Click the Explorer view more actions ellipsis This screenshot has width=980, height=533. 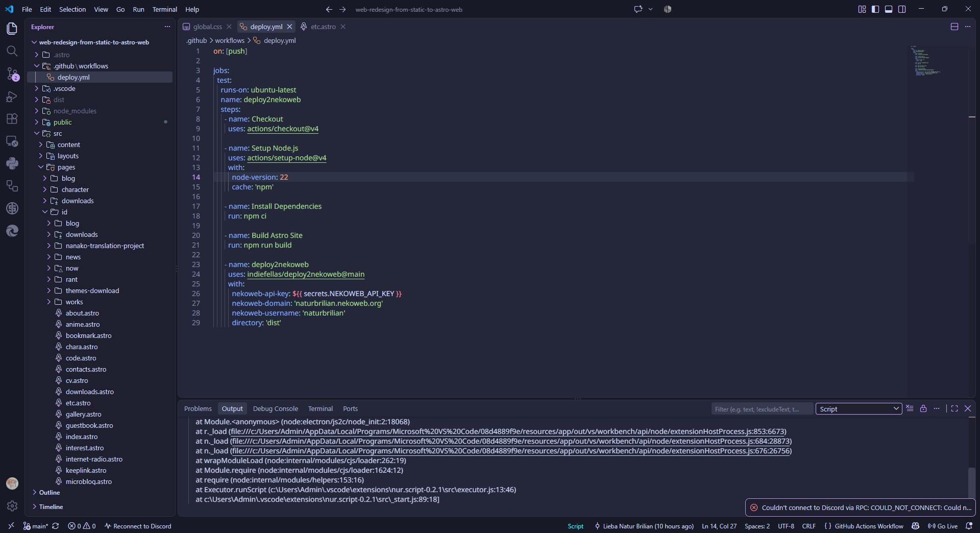click(x=167, y=27)
